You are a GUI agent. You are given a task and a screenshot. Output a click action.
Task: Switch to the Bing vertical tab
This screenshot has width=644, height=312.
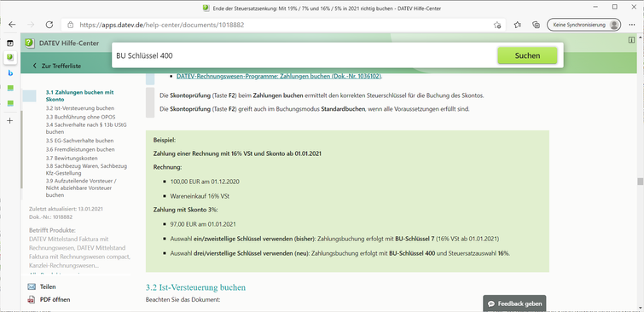click(x=10, y=72)
